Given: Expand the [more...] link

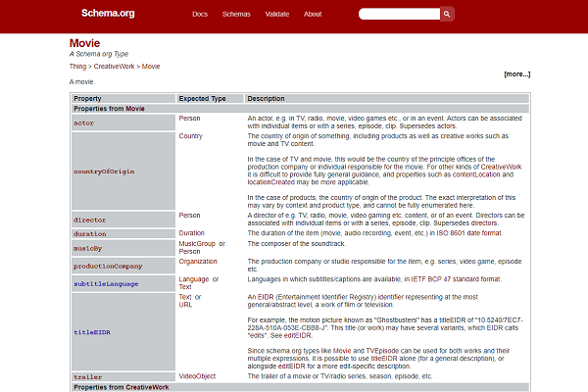Looking at the screenshot, I should [x=517, y=74].
